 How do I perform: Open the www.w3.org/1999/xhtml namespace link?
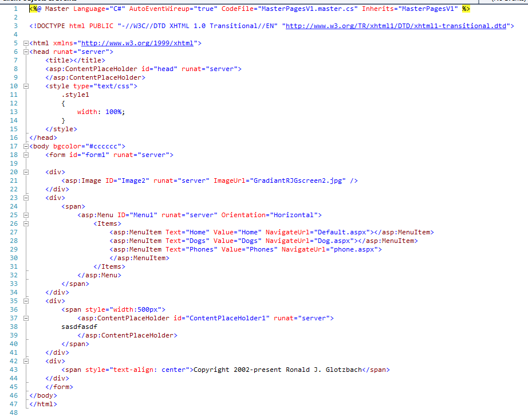click(137, 43)
